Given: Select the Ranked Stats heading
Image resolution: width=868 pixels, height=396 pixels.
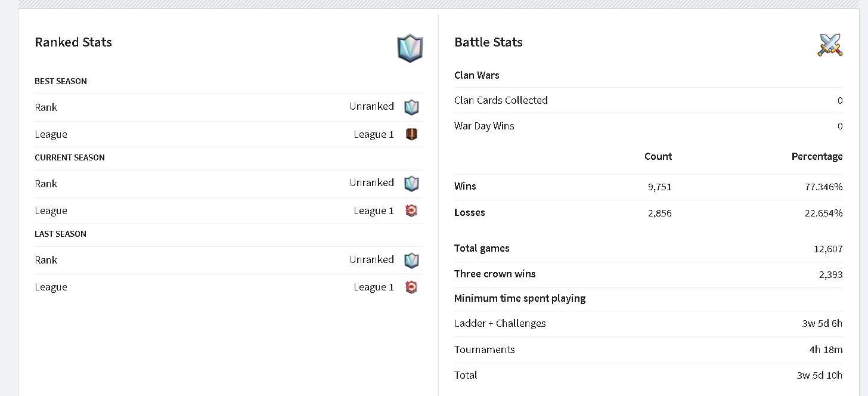Looking at the screenshot, I should [x=73, y=42].
